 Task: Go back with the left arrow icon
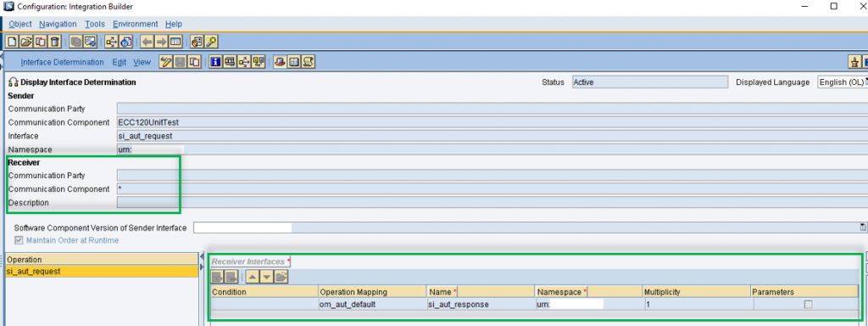(147, 42)
